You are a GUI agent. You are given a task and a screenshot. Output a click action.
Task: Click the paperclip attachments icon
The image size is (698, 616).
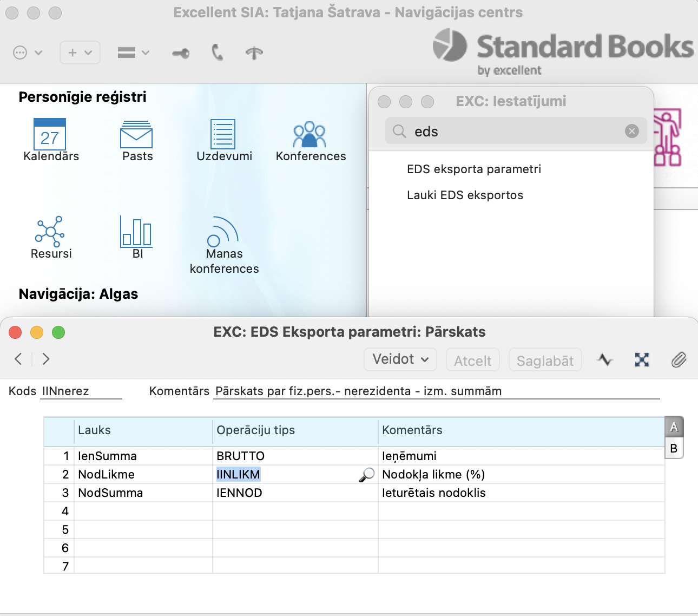point(679,359)
